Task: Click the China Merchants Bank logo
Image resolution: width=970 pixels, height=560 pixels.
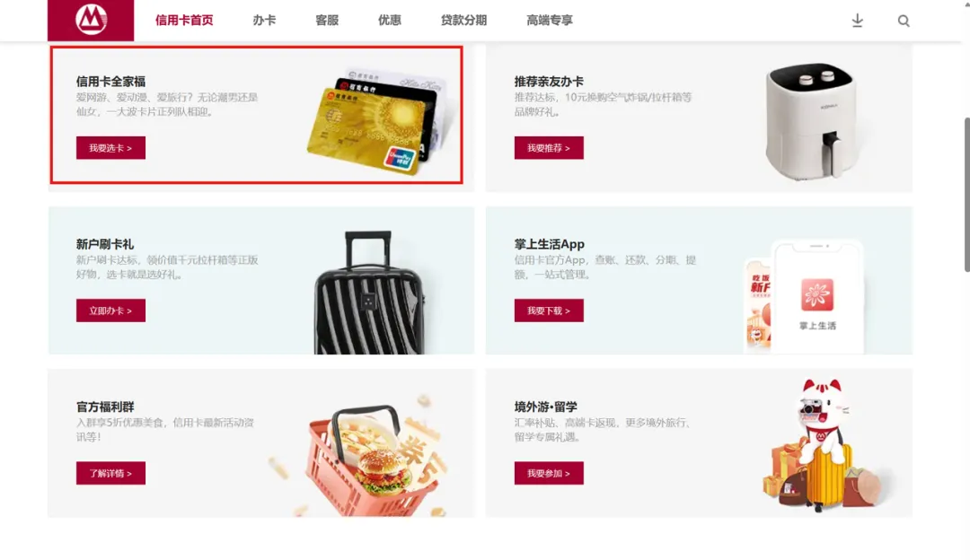Action: click(x=91, y=20)
